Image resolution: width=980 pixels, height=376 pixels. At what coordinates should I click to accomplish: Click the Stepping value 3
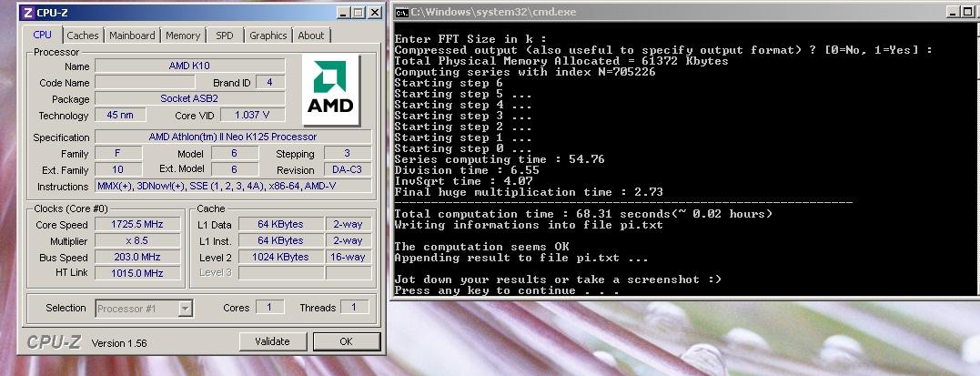coord(348,153)
